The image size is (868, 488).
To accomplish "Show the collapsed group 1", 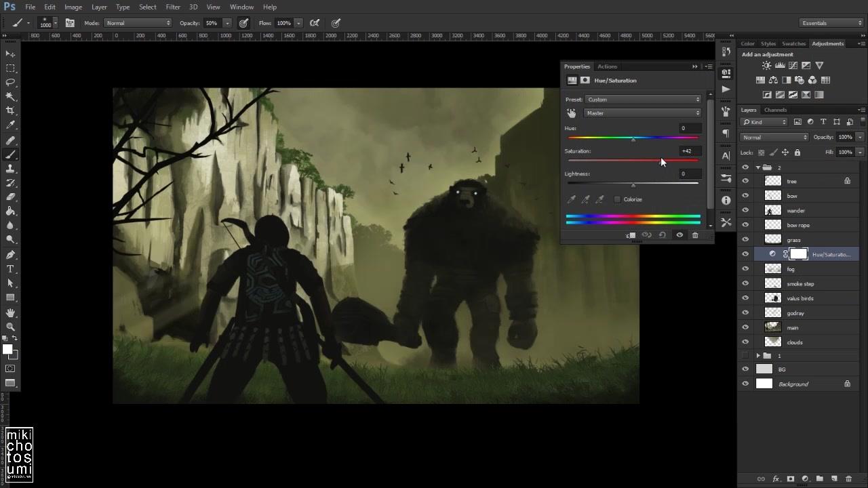I will tap(745, 356).
